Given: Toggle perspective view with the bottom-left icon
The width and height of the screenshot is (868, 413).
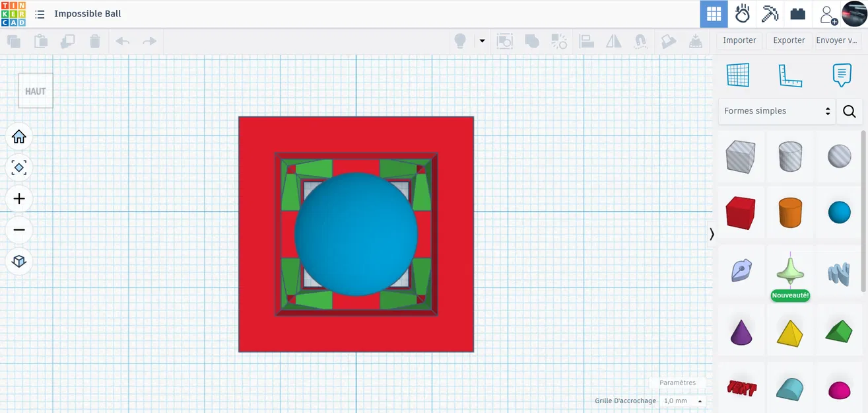Looking at the screenshot, I should (18, 261).
